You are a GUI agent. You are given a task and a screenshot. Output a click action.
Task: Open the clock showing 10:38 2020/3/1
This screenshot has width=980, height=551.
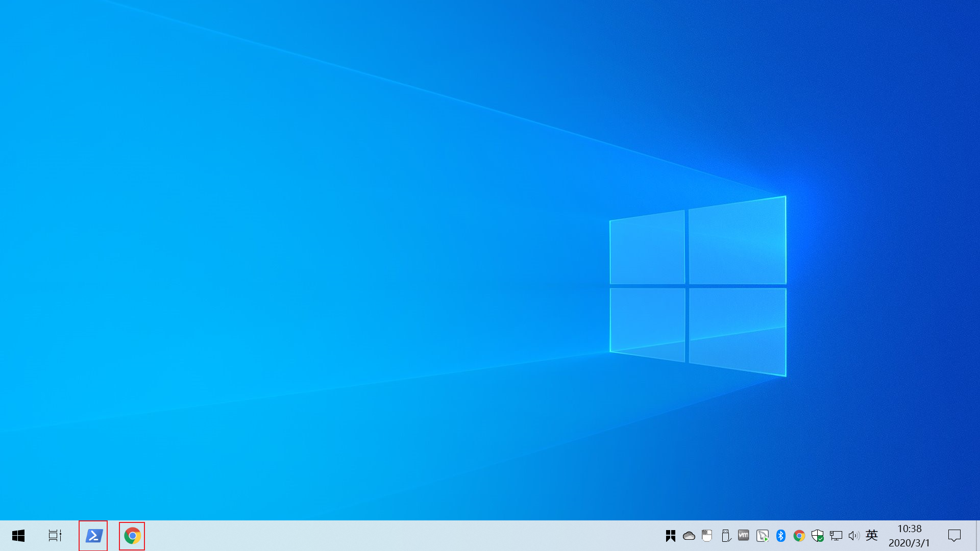(910, 536)
